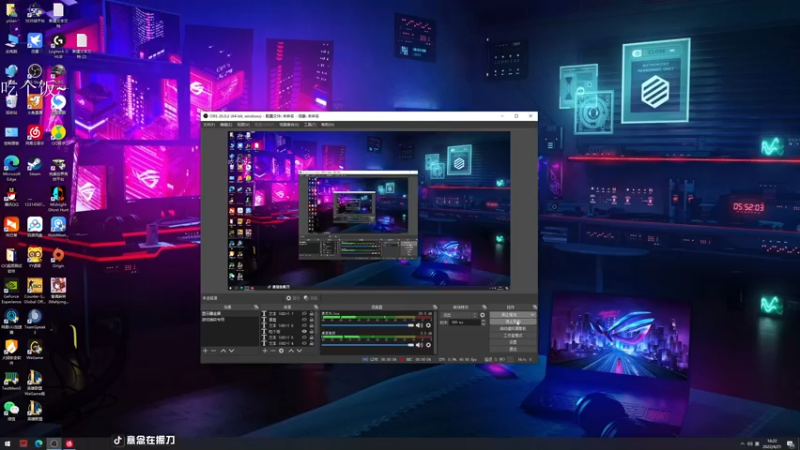
Task: Pop out the Scenes dock panel
Action: 256,307
